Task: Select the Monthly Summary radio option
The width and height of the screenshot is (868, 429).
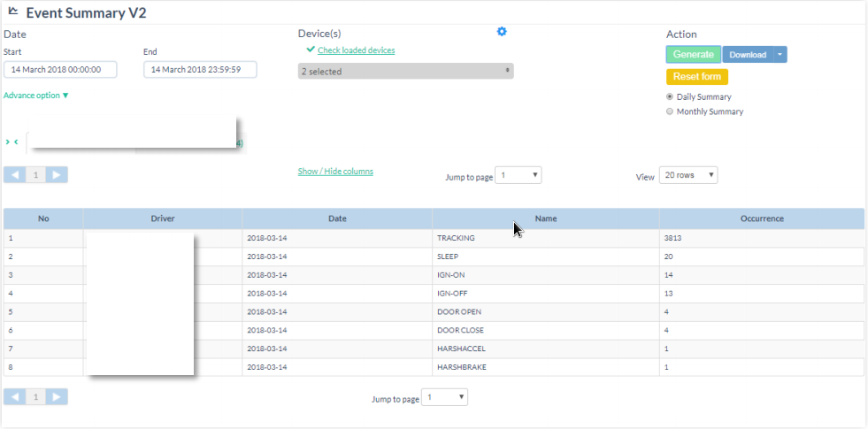Action: click(x=670, y=111)
